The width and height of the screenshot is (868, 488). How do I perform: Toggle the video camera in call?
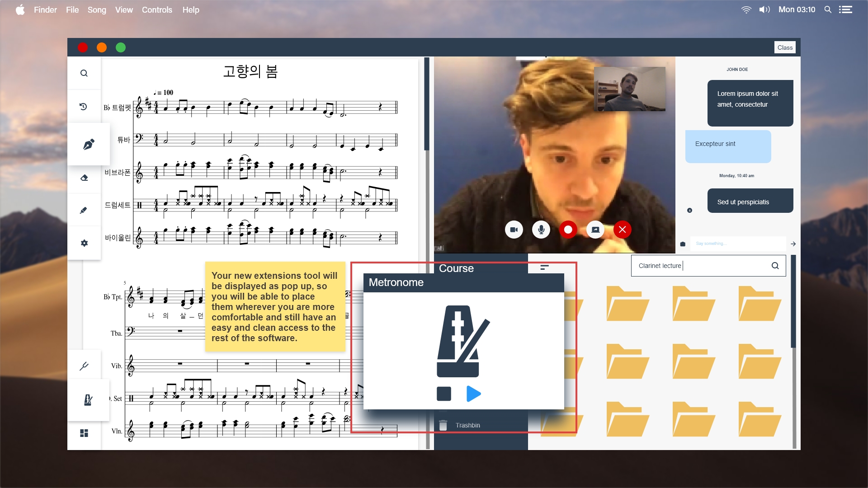pyautogui.click(x=514, y=230)
